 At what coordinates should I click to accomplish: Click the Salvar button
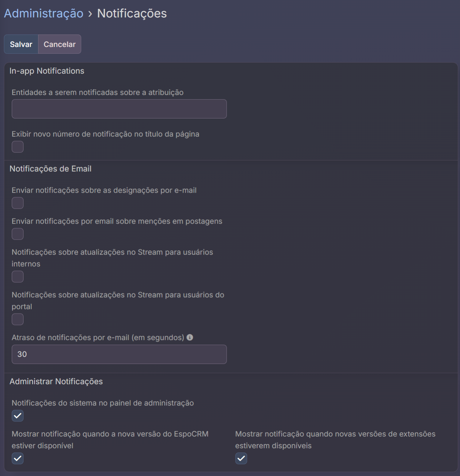(21, 45)
